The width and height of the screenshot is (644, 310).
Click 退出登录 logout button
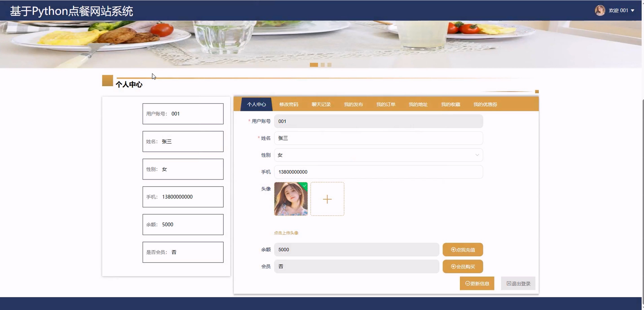[518, 283]
